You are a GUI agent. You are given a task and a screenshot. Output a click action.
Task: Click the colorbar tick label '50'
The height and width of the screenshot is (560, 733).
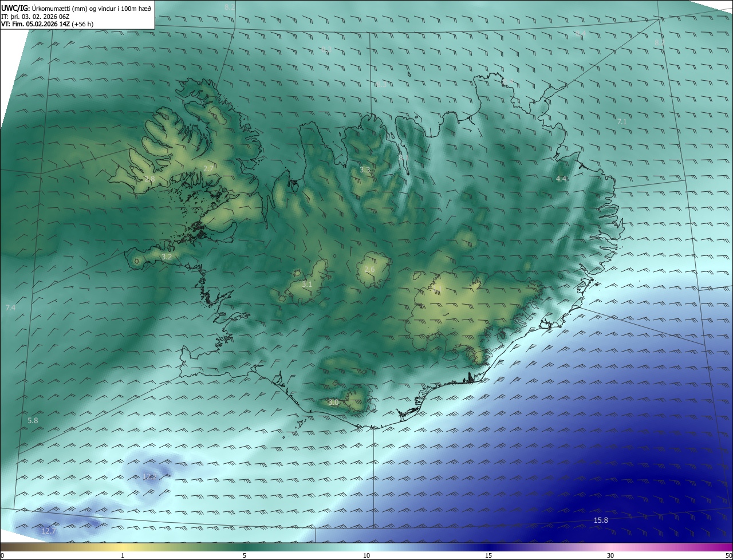coord(729,555)
